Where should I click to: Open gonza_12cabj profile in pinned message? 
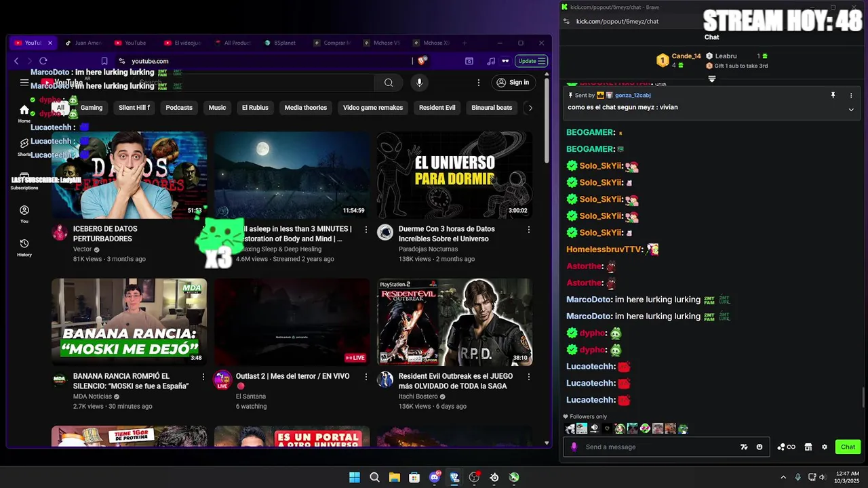(633, 96)
